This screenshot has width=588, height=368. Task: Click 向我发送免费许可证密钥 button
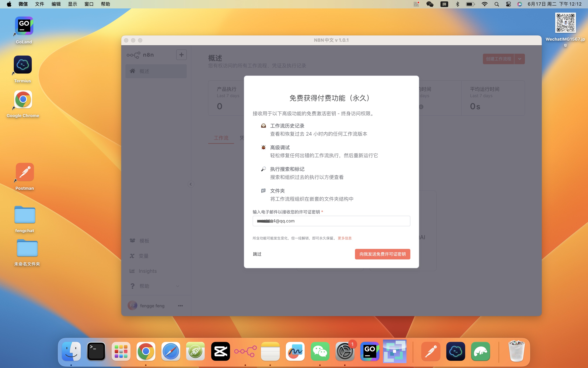[382, 254]
